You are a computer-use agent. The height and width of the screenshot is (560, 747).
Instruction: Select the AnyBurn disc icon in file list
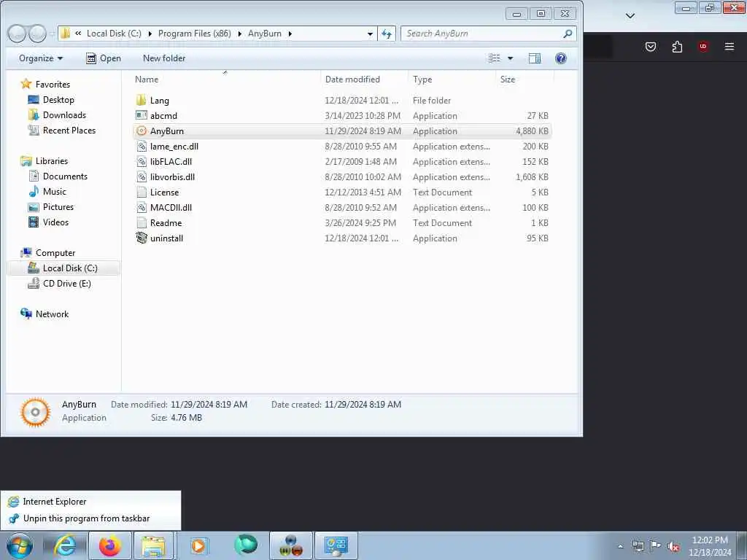coord(141,131)
